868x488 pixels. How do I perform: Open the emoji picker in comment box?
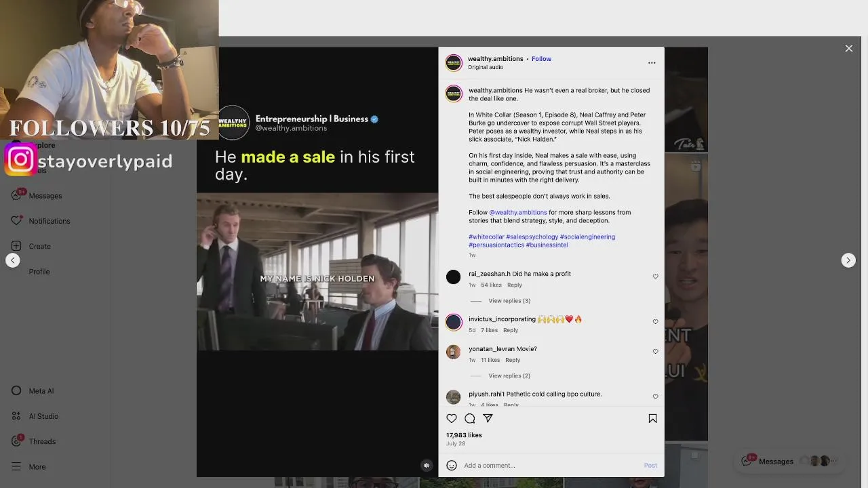tap(452, 466)
